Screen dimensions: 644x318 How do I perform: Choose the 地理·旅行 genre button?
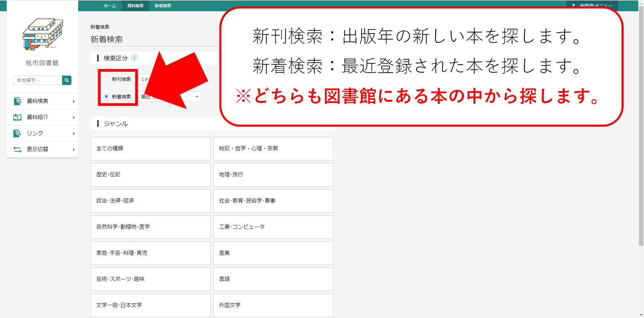[x=273, y=175]
